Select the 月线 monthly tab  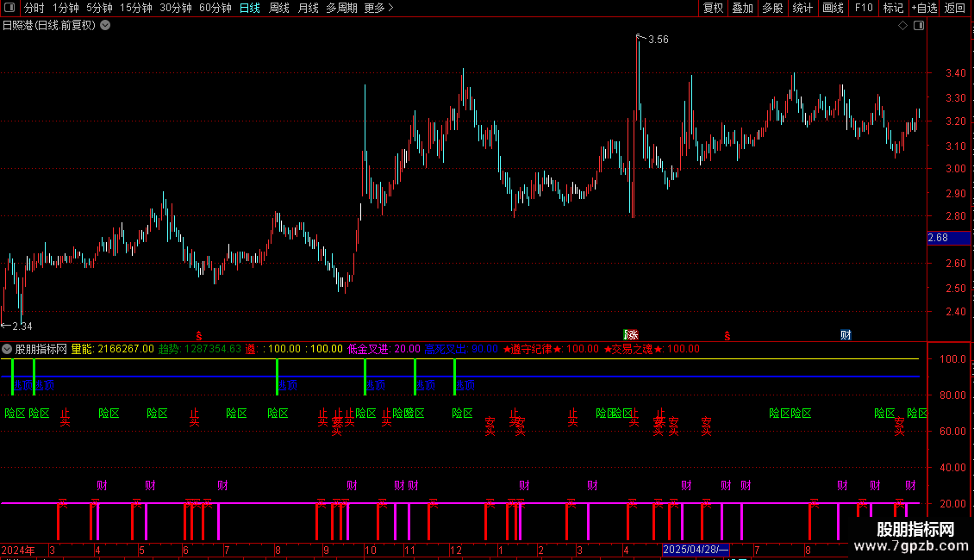point(308,8)
